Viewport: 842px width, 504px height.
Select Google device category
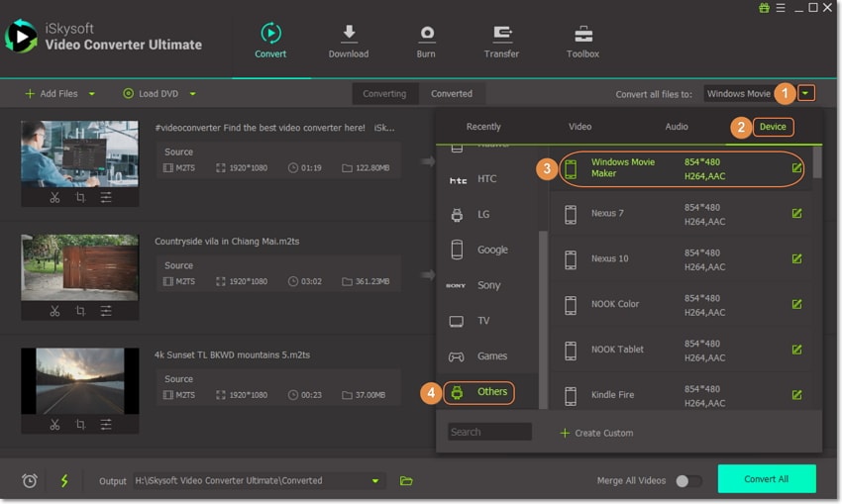click(488, 250)
